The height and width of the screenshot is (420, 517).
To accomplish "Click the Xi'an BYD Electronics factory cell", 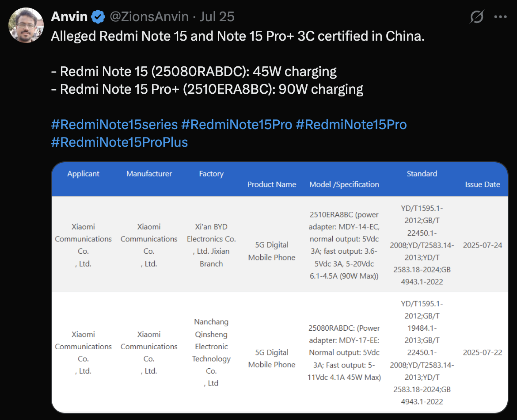I will point(211,245).
